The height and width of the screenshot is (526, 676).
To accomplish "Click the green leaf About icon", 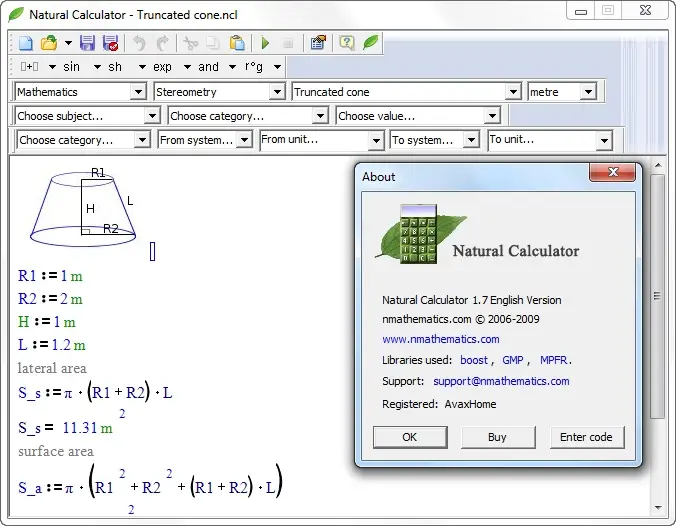I will tap(370, 42).
